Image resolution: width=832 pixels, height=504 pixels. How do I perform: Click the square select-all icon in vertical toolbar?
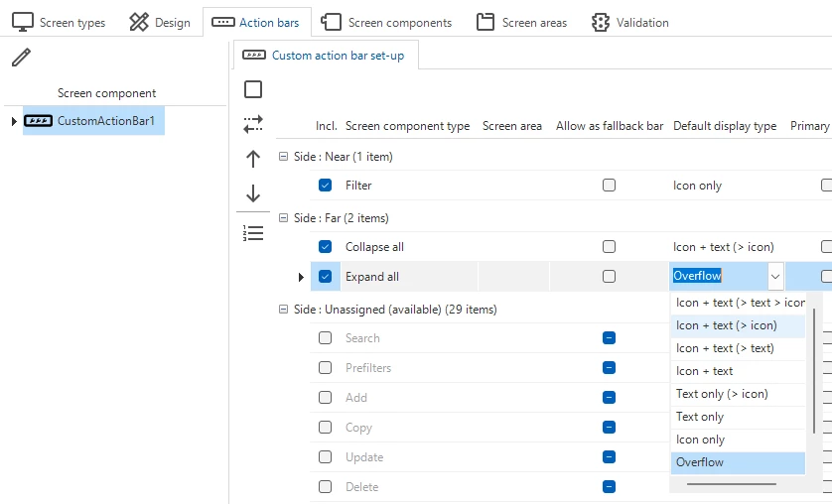coord(253,90)
